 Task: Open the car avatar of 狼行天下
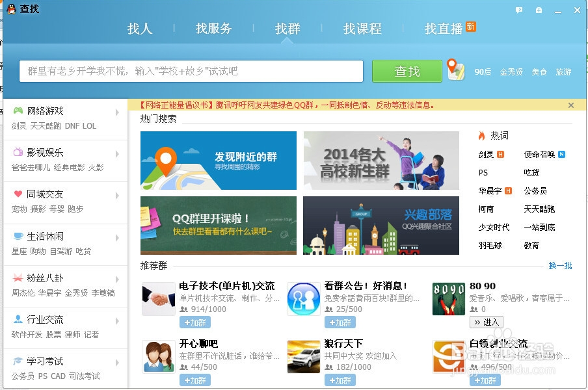coord(304,357)
